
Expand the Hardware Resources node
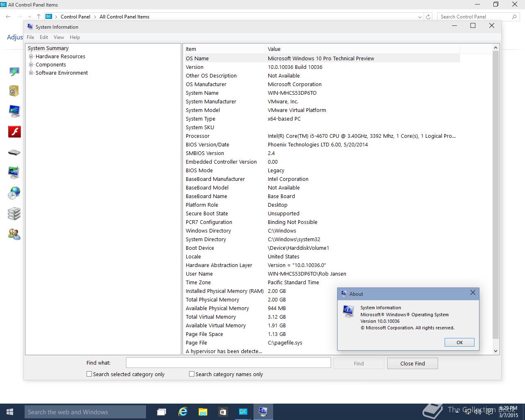pyautogui.click(x=31, y=57)
